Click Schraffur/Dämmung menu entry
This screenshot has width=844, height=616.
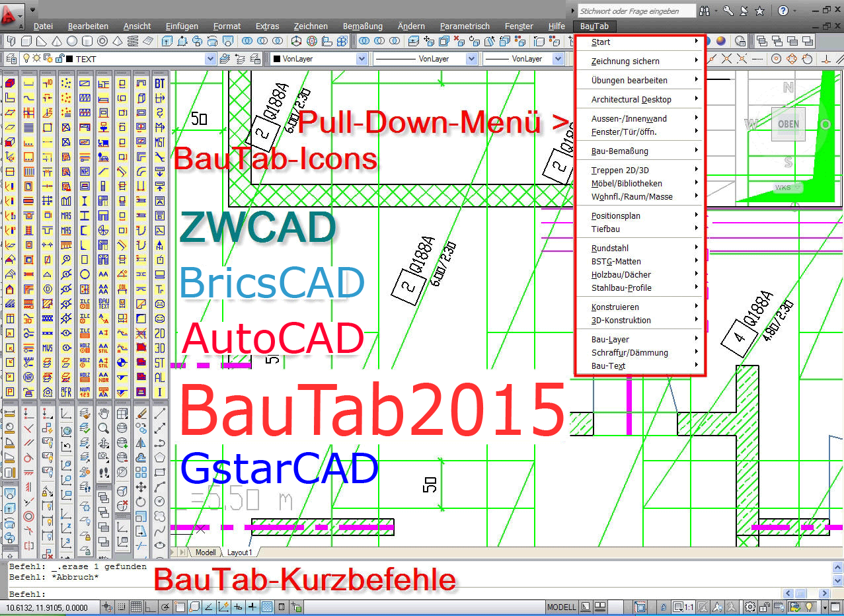pos(640,352)
